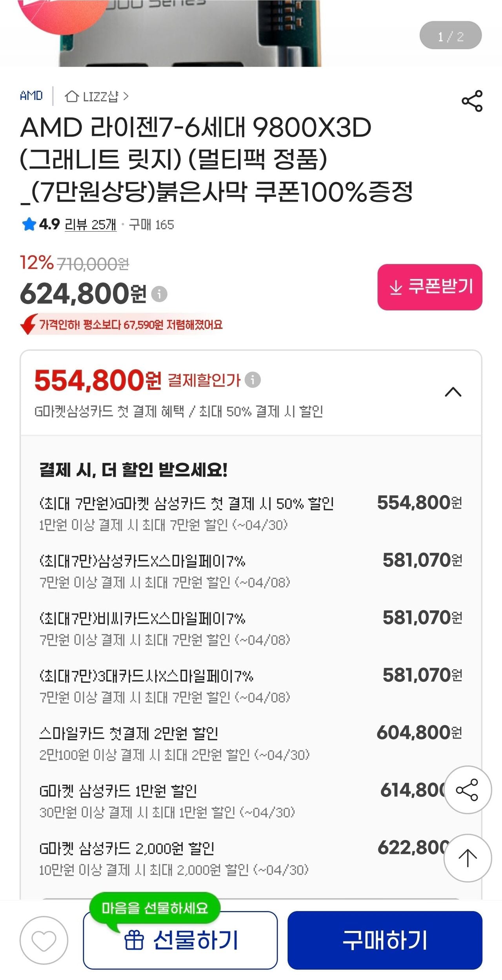The height and width of the screenshot is (980, 502).
Task: Tap the blue star rating icon
Action: pyautogui.click(x=29, y=225)
